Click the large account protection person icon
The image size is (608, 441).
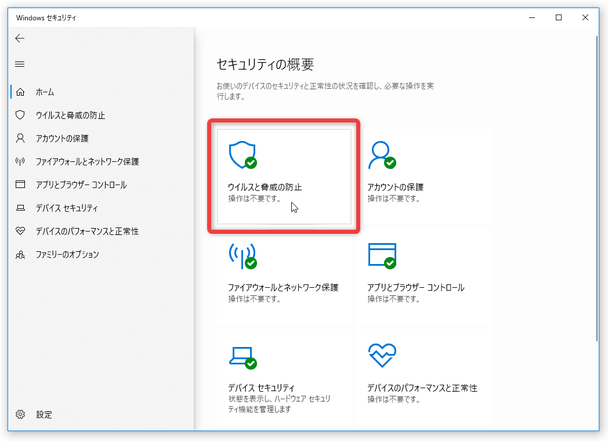click(x=382, y=155)
